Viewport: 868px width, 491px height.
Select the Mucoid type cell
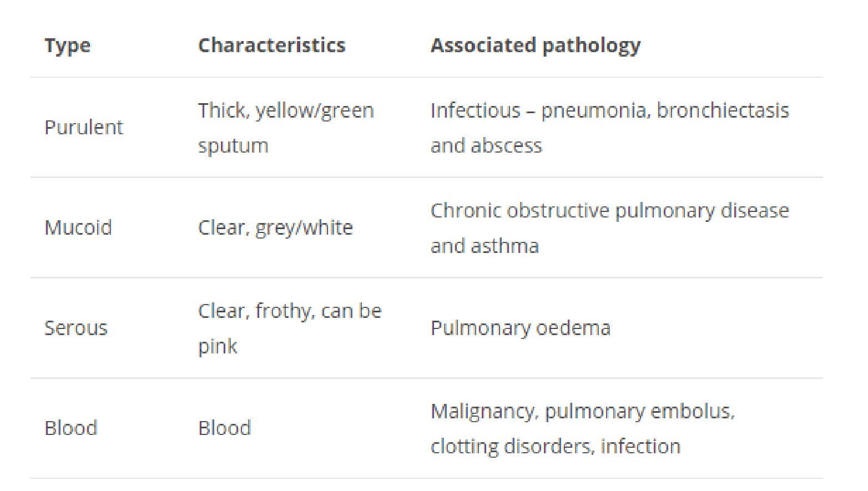(x=78, y=228)
